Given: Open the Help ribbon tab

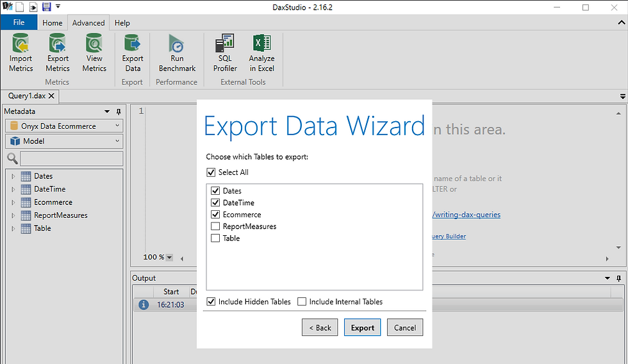Looking at the screenshot, I should 122,23.
